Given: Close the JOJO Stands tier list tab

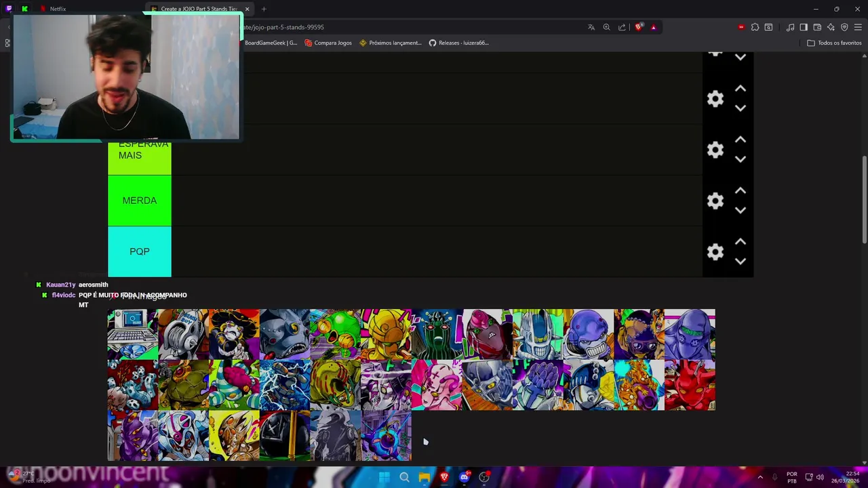Looking at the screenshot, I should tap(247, 9).
